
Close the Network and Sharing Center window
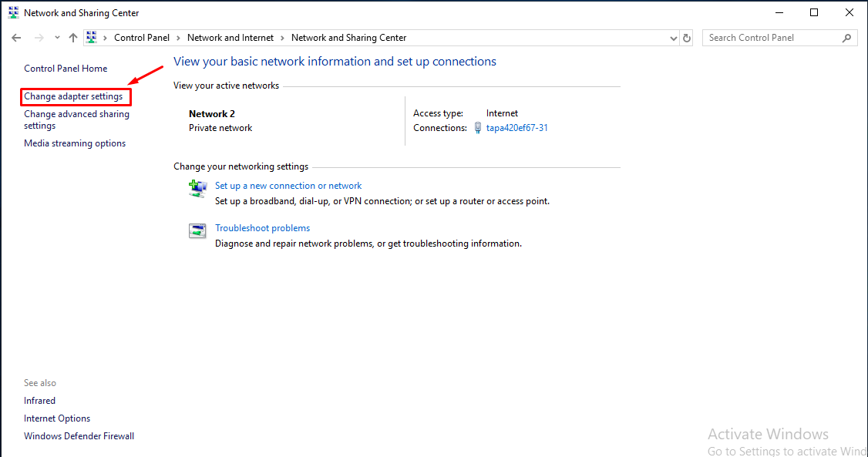[x=849, y=13]
